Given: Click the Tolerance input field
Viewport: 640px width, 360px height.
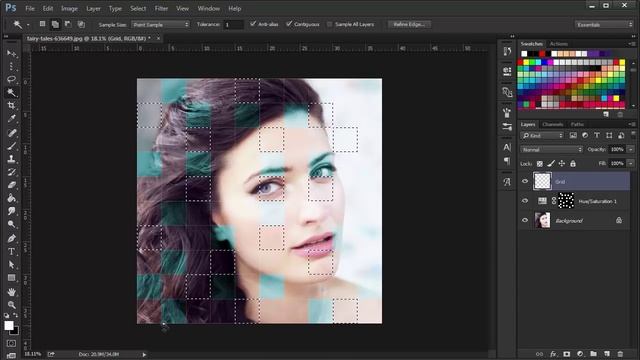Looking at the screenshot, I should coord(233,24).
